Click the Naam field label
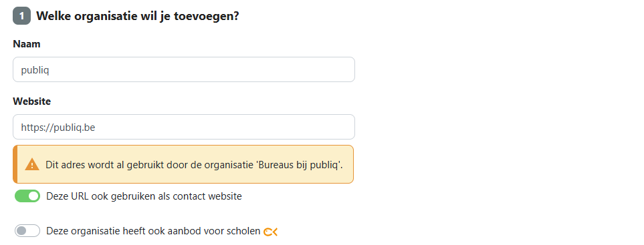 pyautogui.click(x=27, y=44)
